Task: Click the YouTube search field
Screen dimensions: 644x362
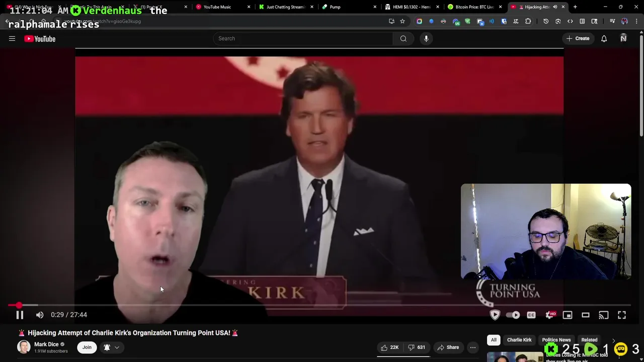Action: click(x=303, y=39)
